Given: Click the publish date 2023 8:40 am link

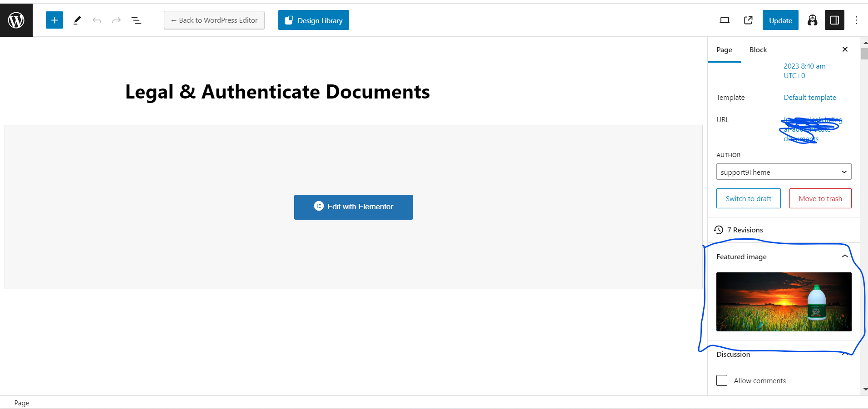Looking at the screenshot, I should (804, 71).
